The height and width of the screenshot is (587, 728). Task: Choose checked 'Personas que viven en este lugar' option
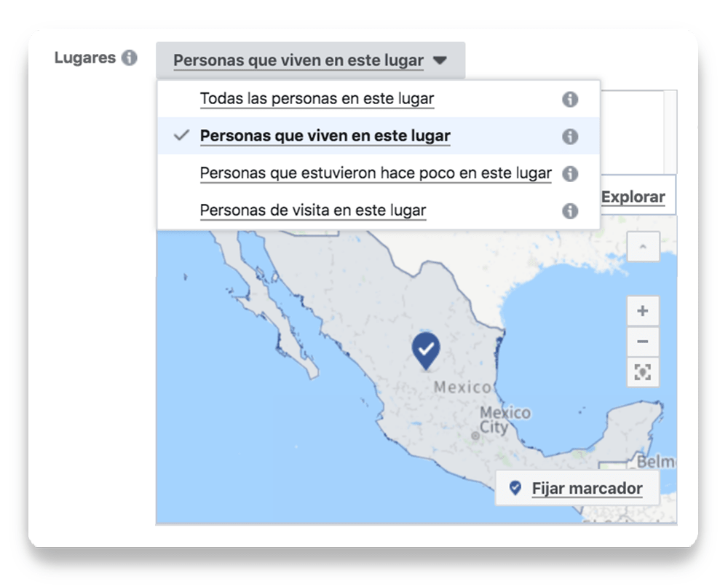[379, 136]
